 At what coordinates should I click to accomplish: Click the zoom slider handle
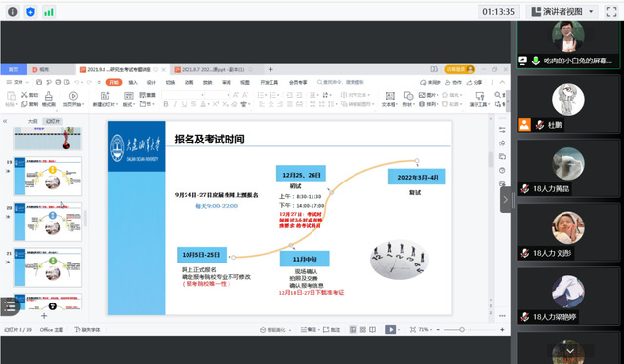pos(462,330)
